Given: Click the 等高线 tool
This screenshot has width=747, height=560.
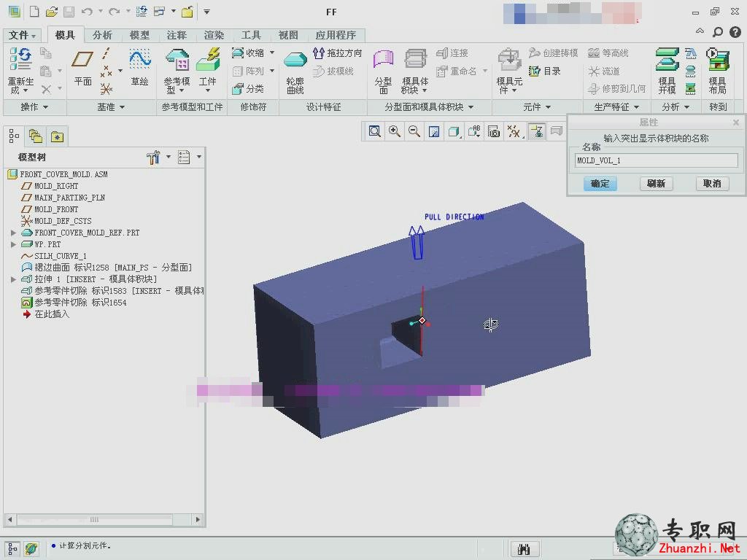Looking at the screenshot, I should tap(608, 52).
